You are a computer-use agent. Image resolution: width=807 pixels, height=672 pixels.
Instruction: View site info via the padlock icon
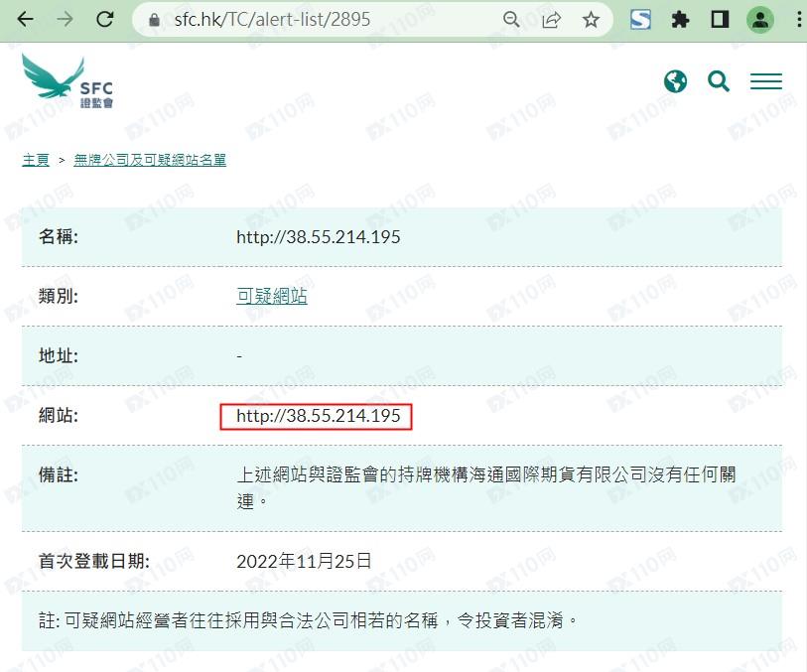click(x=154, y=20)
